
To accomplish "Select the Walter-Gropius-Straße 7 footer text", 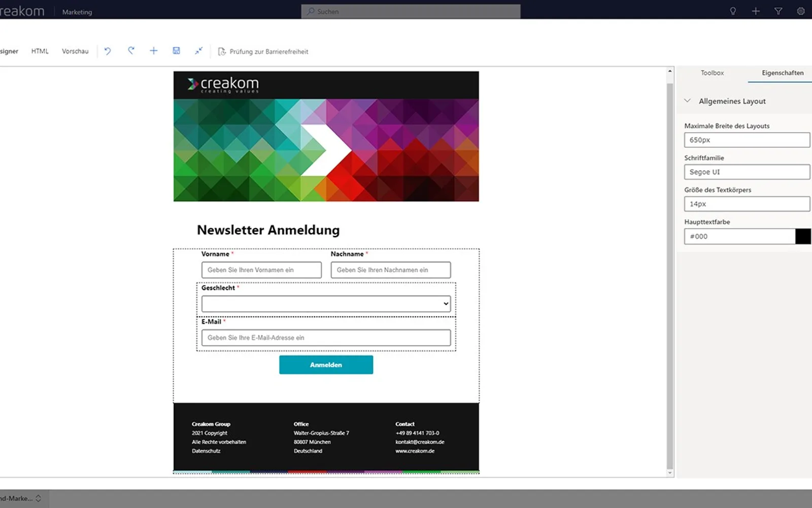I will [321, 433].
